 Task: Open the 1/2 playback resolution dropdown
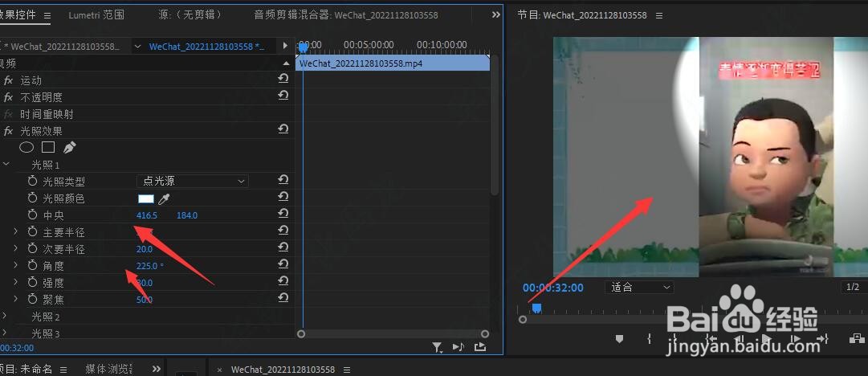(x=854, y=287)
